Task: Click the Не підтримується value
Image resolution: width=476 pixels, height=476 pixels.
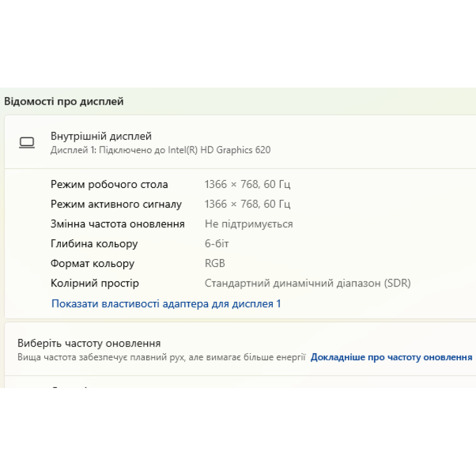Action: point(248,224)
